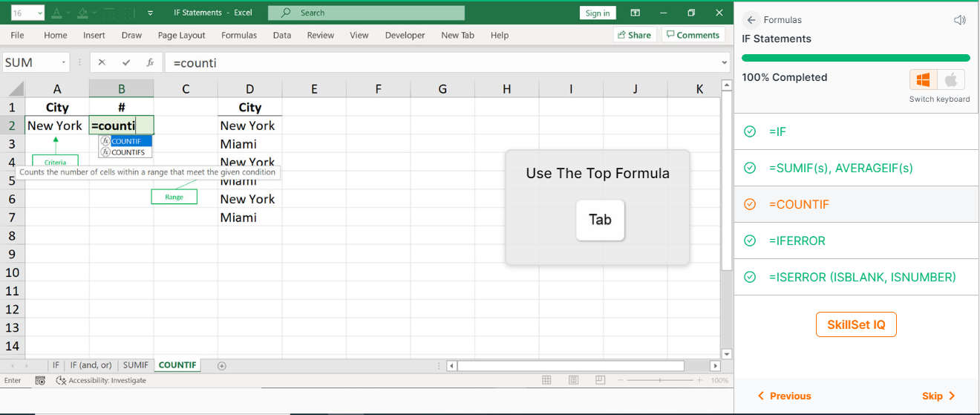Select column D header

[250, 89]
